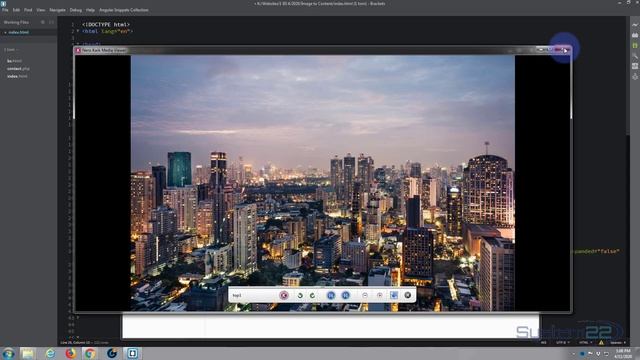Click the 'top1' file name in viewer toolbar

[237, 296]
